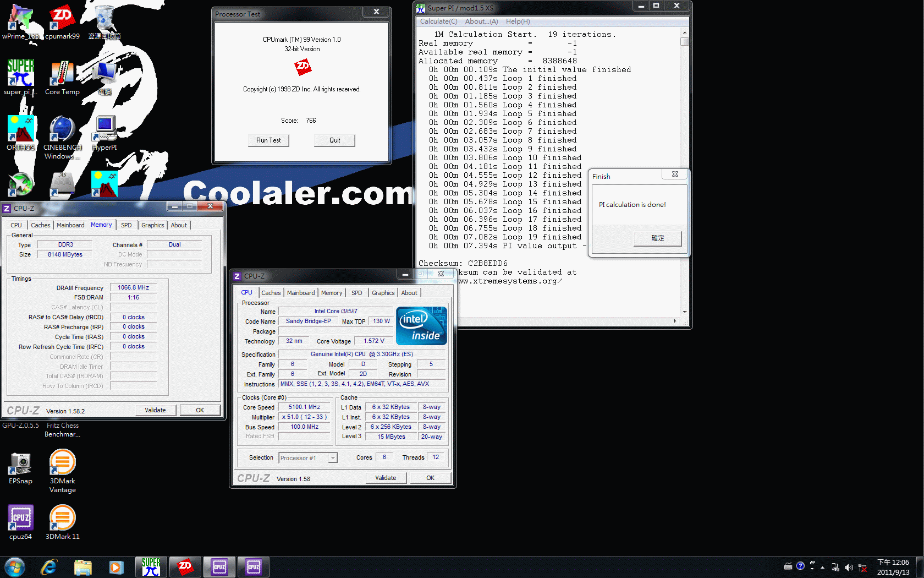
Task: Open the EPSnap desktop shortcut
Action: pos(20,468)
